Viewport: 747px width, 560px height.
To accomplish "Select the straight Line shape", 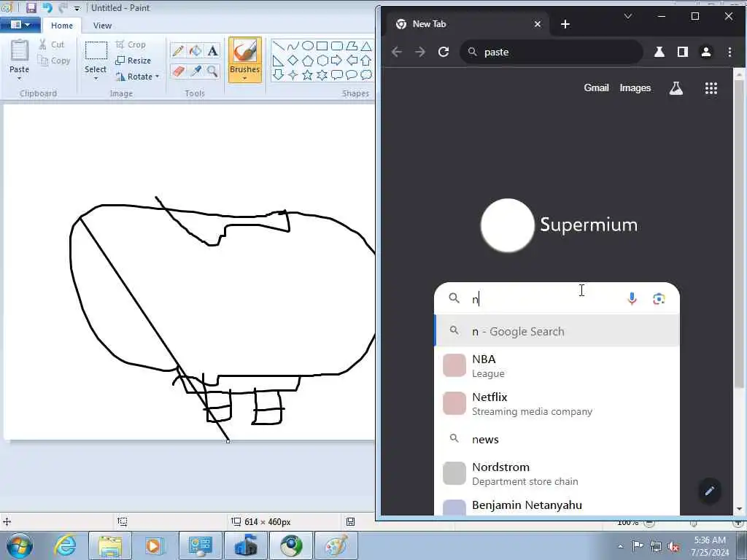I will tap(279, 46).
